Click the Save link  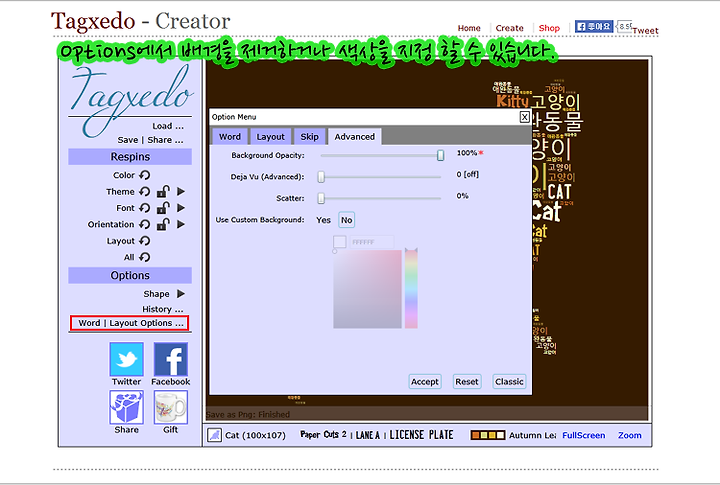tap(128, 140)
